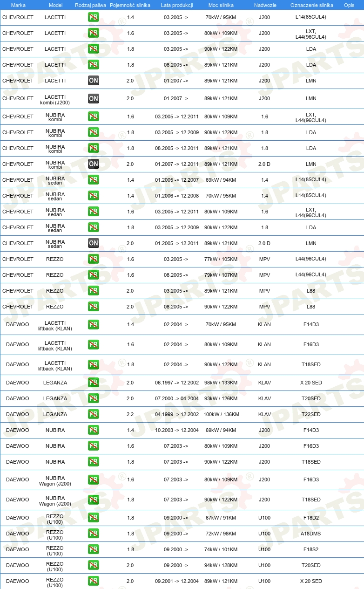Click the A18DMS engine code
The image size is (364, 589).
[x=311, y=534]
